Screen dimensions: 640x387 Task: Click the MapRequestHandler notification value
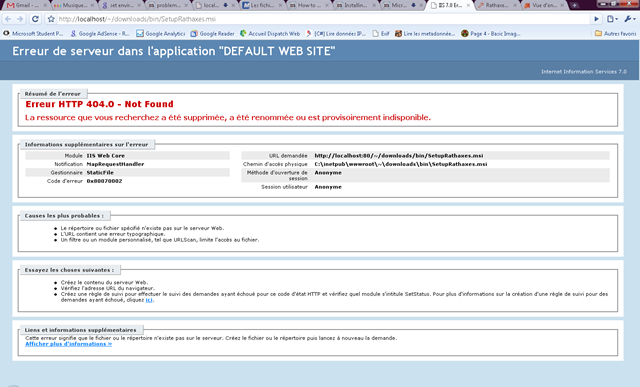pos(115,164)
